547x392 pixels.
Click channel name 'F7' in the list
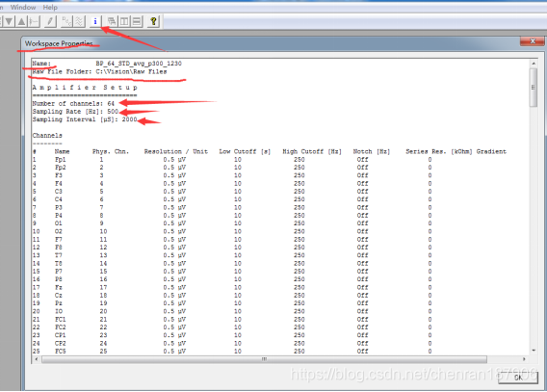[x=58, y=240]
